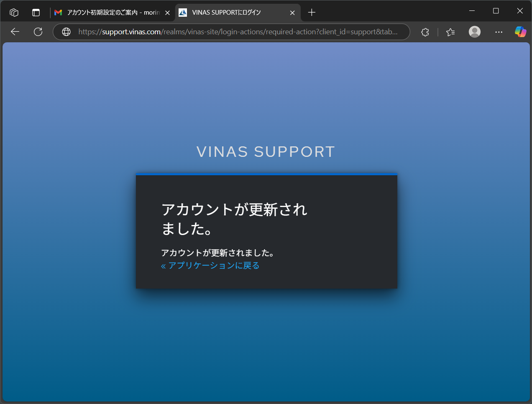The height and width of the screenshot is (404, 532).
Task: Open the Tab actions menu icon
Action: 36,13
